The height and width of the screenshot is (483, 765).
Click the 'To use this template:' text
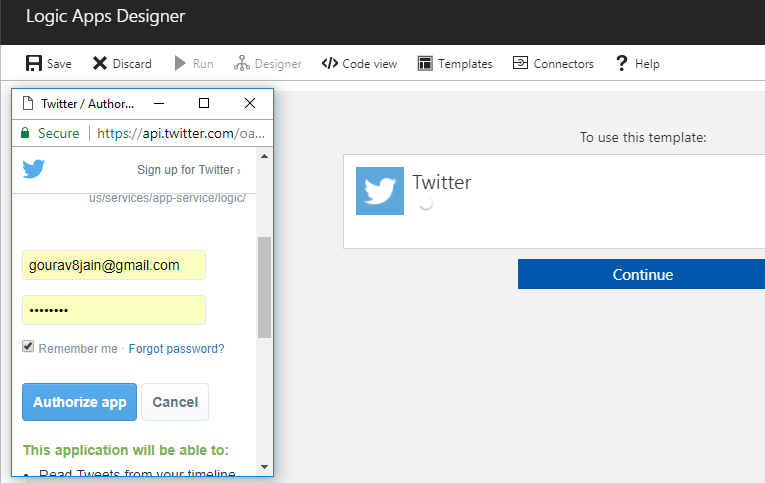[643, 138]
